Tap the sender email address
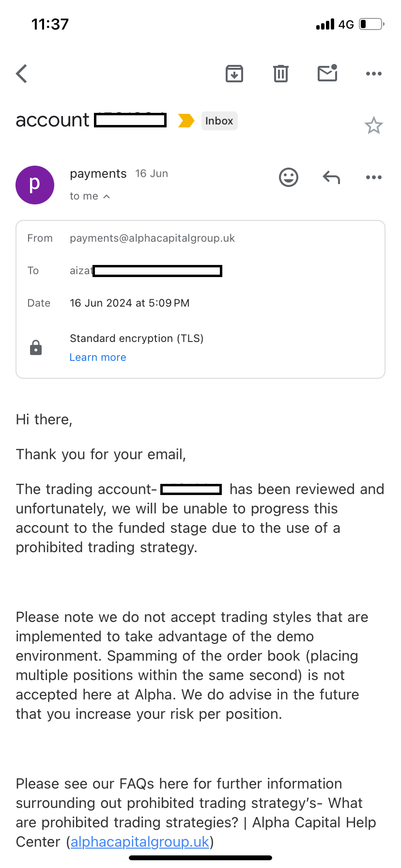This screenshot has height=868, width=401. pyautogui.click(x=152, y=238)
